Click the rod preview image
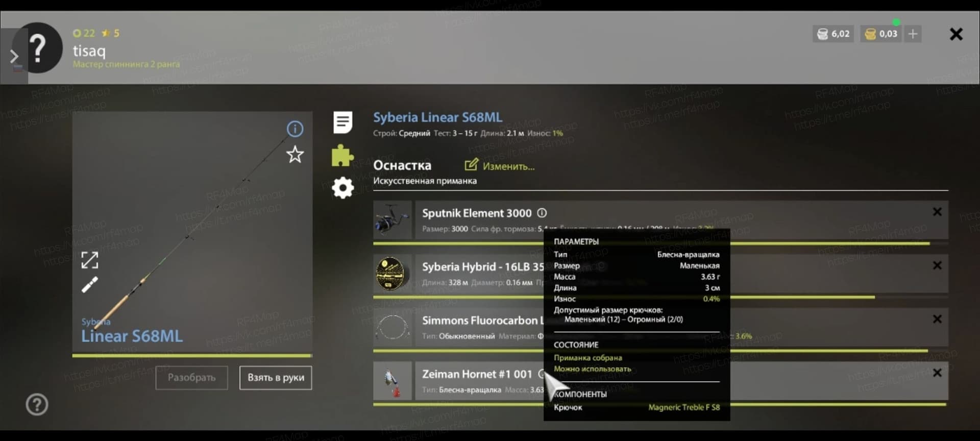The image size is (980, 441). 192,233
